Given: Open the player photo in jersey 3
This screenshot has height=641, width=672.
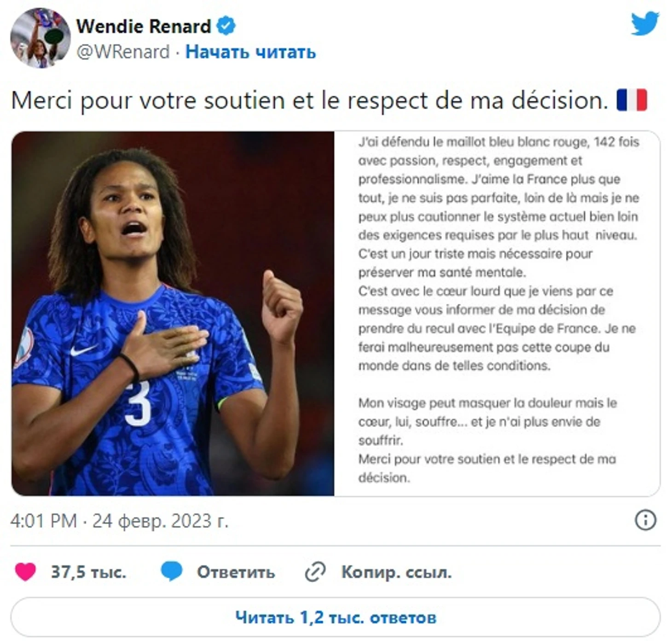Looking at the screenshot, I should tap(173, 314).
